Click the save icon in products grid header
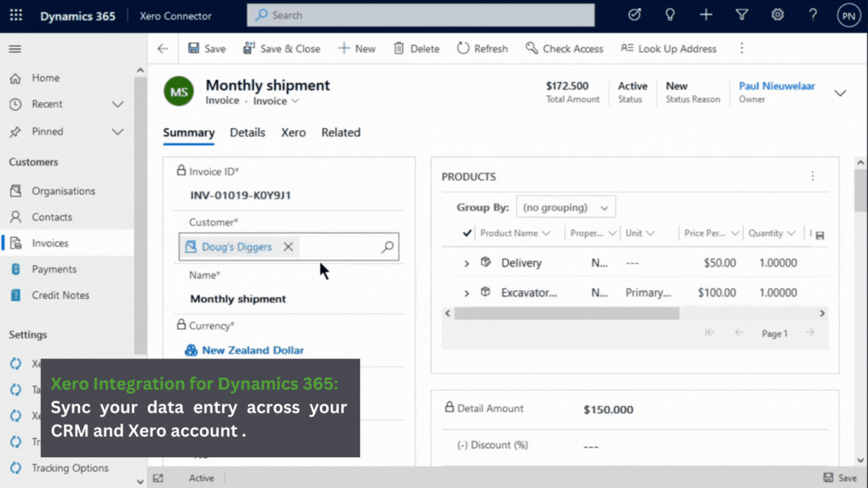The height and width of the screenshot is (488, 868). pyautogui.click(x=820, y=235)
